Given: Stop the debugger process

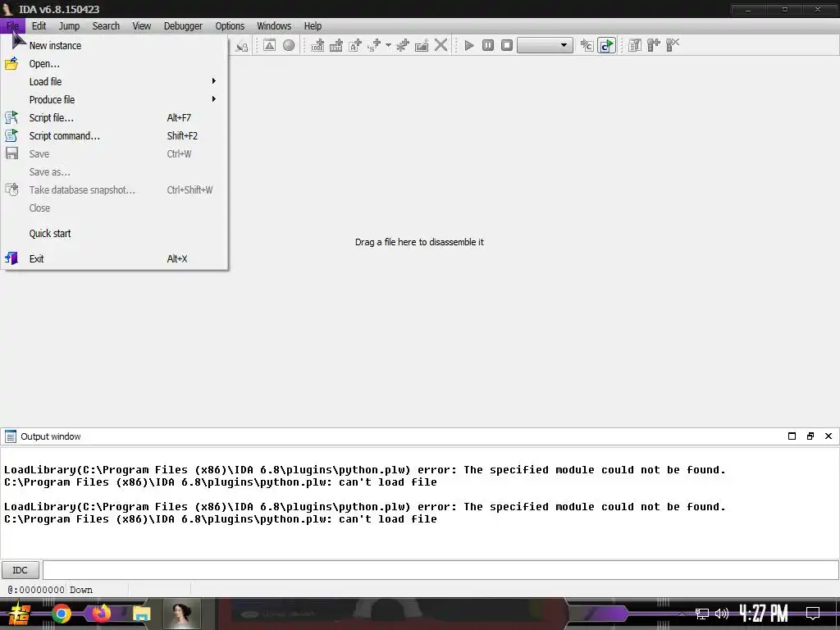Looking at the screenshot, I should (507, 46).
